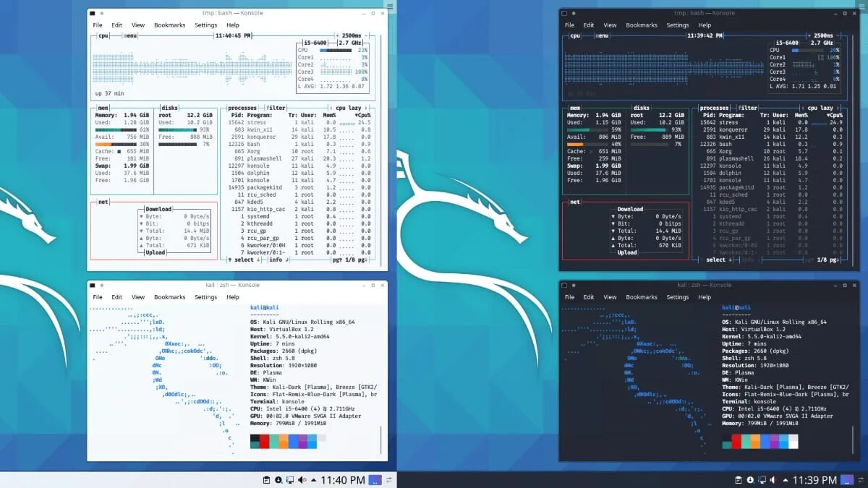Image resolution: width=868 pixels, height=488 pixels.
Task: Click the Konsole app icon in light zsh window titlebar
Action: [92, 286]
